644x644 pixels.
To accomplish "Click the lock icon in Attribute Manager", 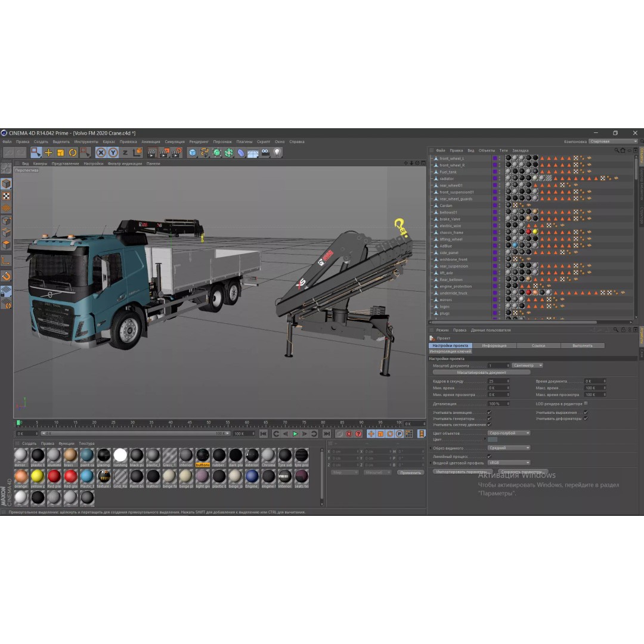I will point(623,330).
